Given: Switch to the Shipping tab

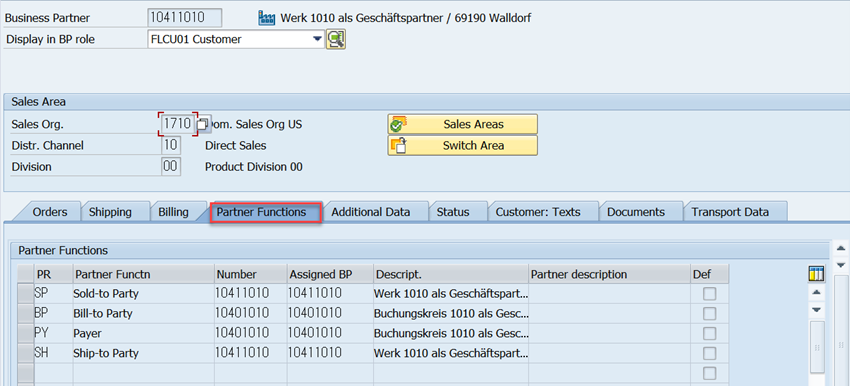Looking at the screenshot, I should [111, 212].
